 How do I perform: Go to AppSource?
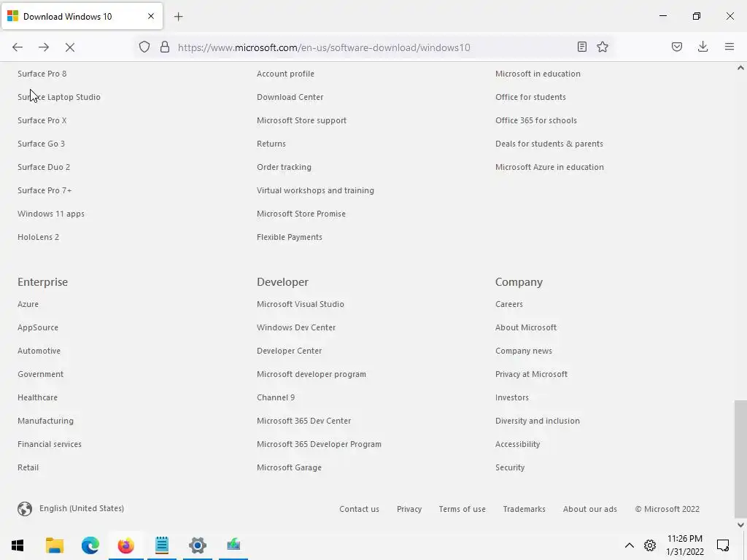[38, 327]
